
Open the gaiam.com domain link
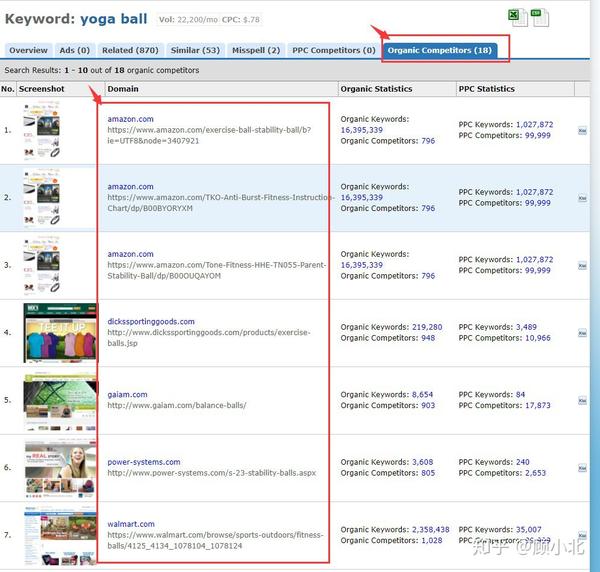coord(127,394)
